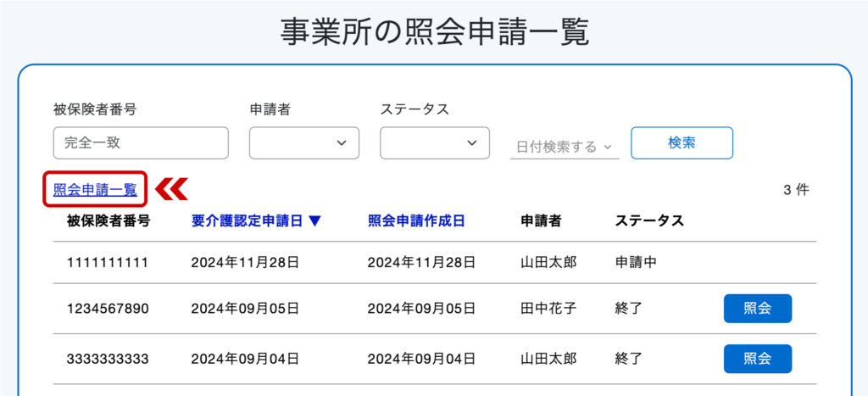Viewport: 868px width, 396px height.
Task: Click the 事業所の照会申請一覧 page heading
Action: 435,33
